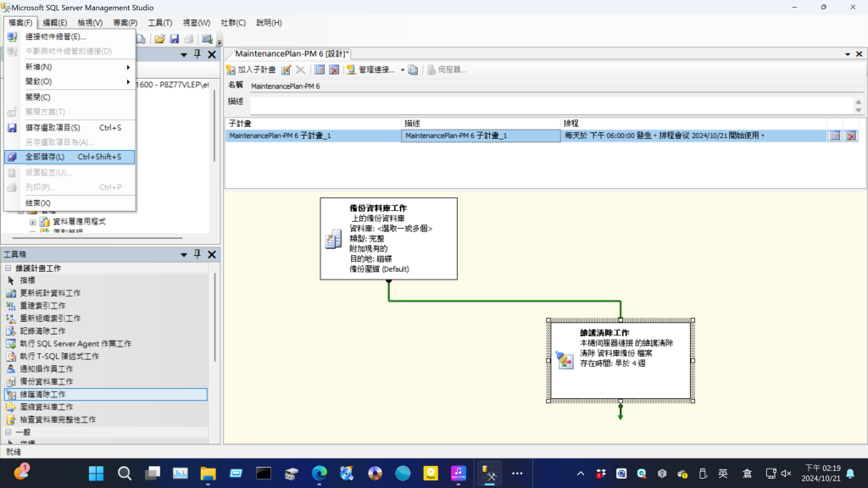The height and width of the screenshot is (488, 868).
Task: Collapse the 維護計畫工作 toolbox group
Action: (9, 268)
